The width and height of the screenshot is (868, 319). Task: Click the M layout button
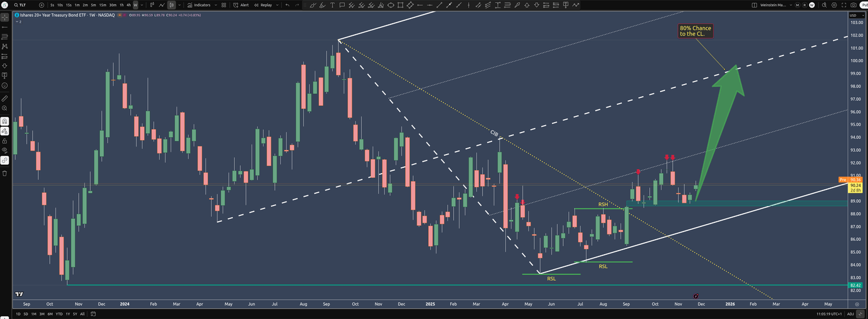pyautogui.click(x=797, y=5)
